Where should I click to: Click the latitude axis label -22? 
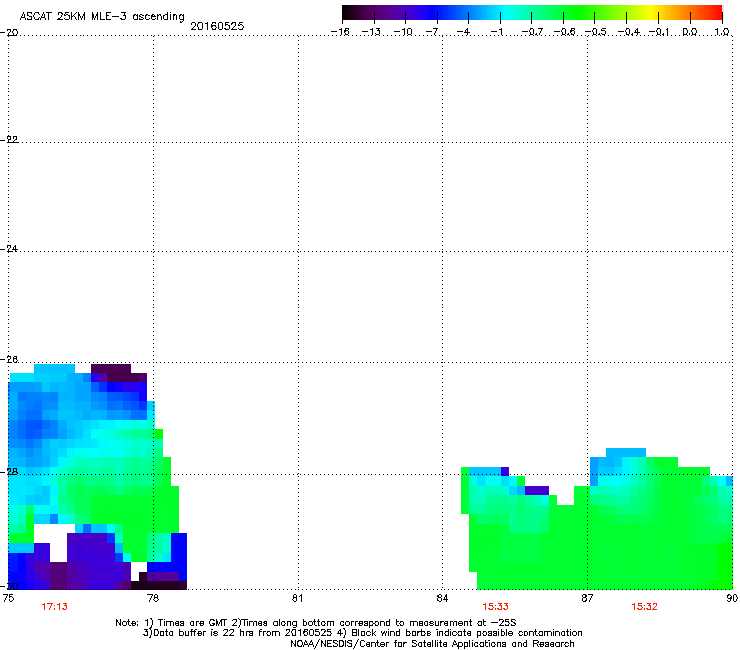click(x=9, y=139)
